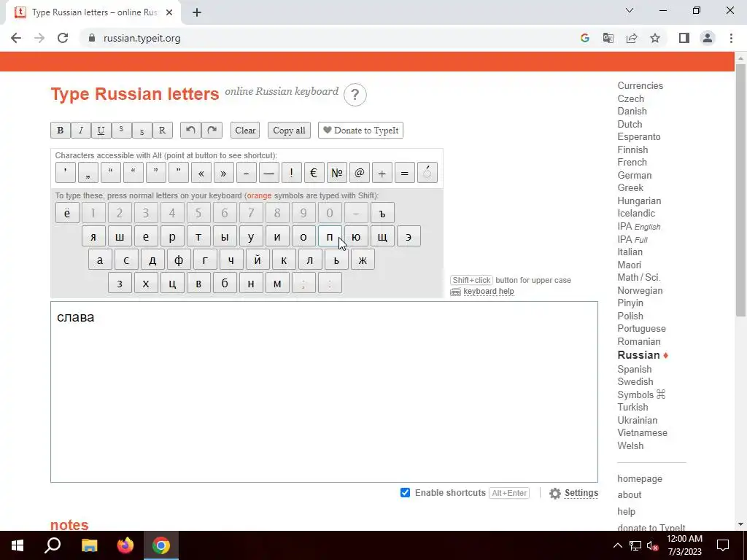Open Settings with gear icon
The image size is (747, 560).
573,494
